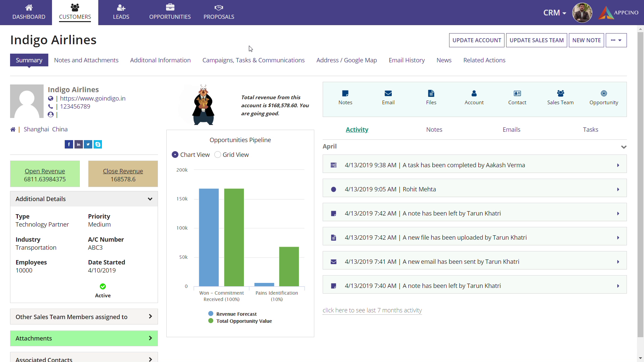Screen dimensions: 644x362
Task: Open the Files quick action icon
Action: (431, 94)
